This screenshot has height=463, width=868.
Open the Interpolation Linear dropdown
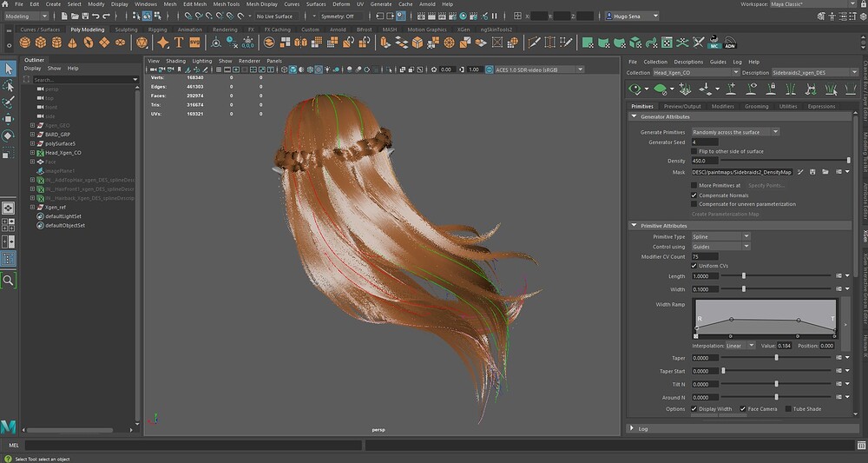click(x=740, y=346)
